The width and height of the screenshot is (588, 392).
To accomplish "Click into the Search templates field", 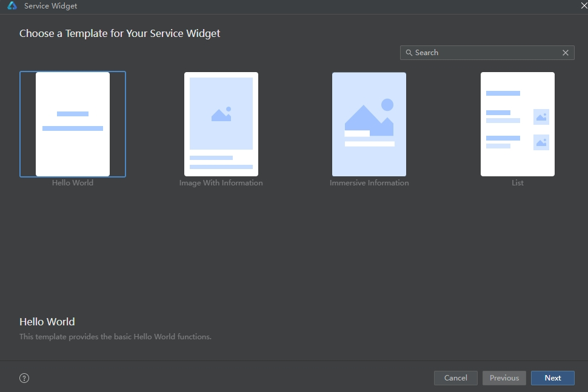I will (487, 53).
